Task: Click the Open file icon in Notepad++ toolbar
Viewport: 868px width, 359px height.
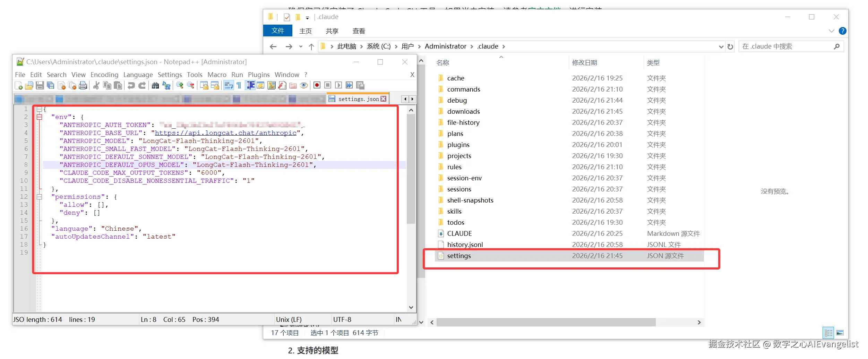Action: [x=29, y=85]
